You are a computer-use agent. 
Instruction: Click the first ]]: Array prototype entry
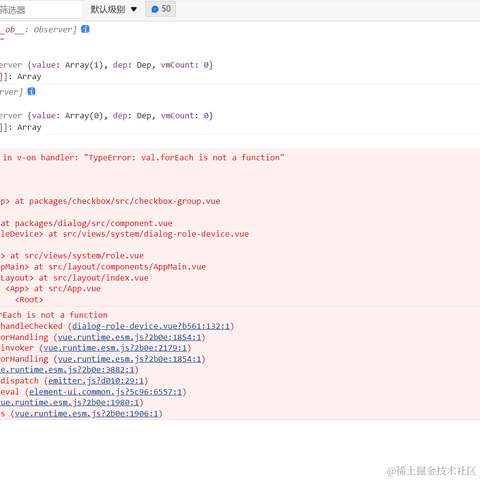pos(21,77)
